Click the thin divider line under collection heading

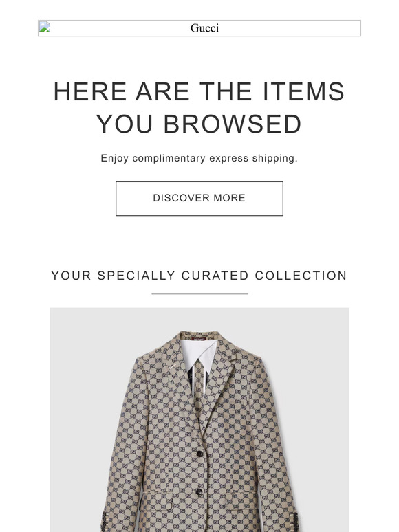(199, 293)
